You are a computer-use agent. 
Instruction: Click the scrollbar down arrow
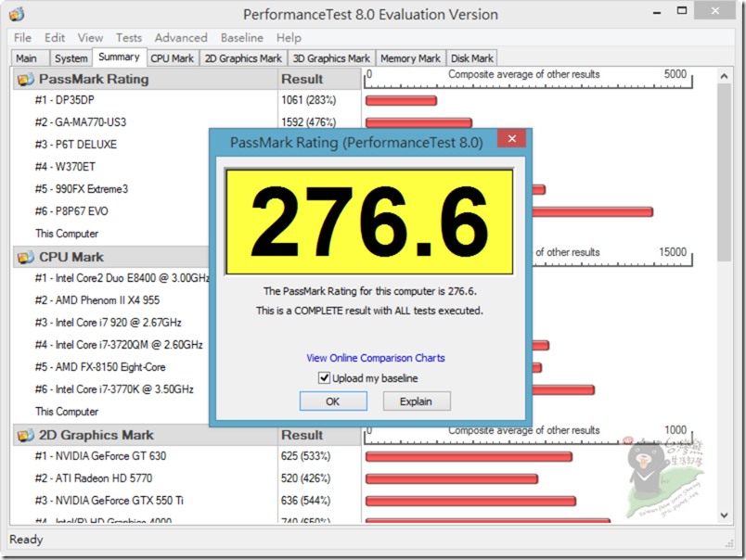(x=724, y=515)
